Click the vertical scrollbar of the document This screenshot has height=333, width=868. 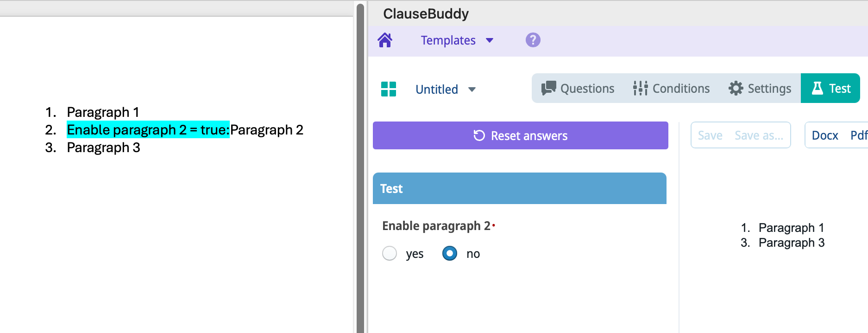tap(360, 167)
